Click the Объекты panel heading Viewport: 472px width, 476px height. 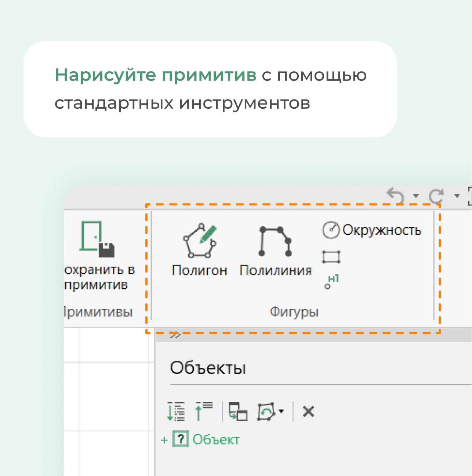(x=208, y=368)
